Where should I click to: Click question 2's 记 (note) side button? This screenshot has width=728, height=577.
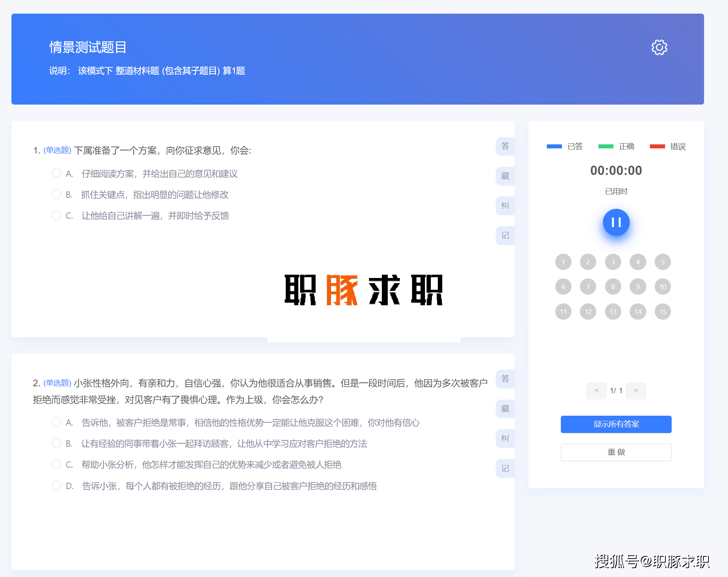505,468
